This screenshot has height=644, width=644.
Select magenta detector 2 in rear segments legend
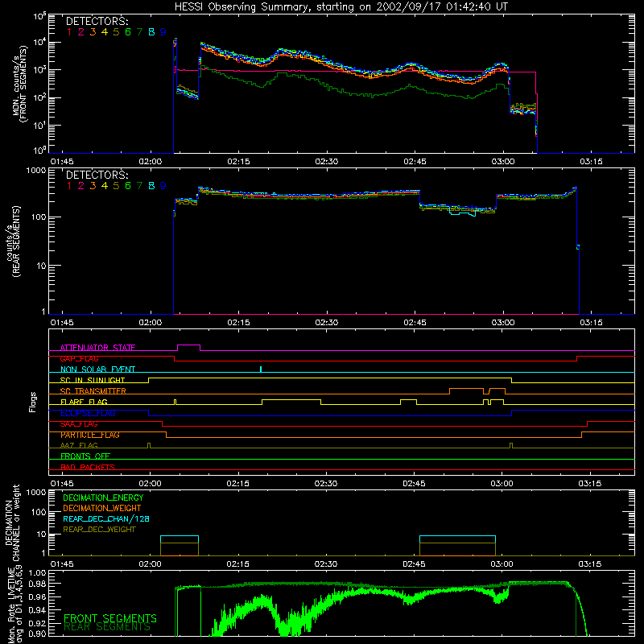81,186
